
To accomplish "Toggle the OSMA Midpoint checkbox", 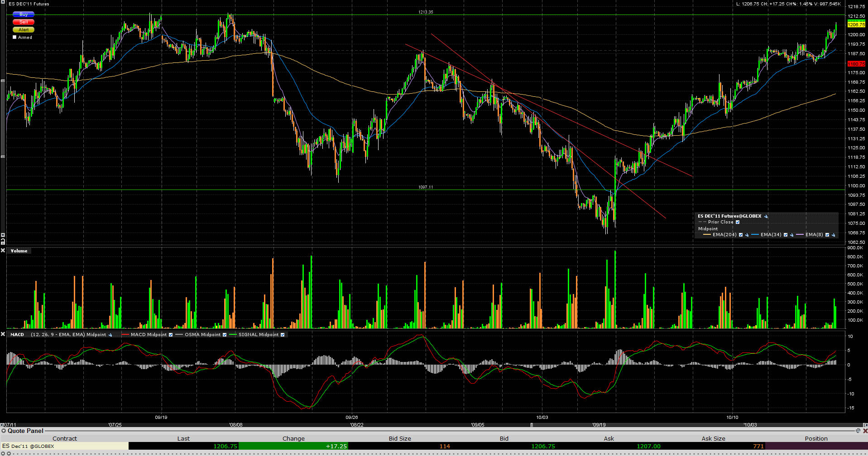I will click(x=225, y=335).
